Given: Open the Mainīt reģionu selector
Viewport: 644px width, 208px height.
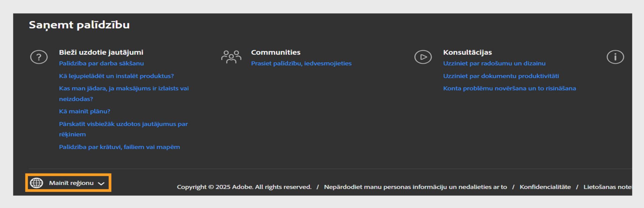Looking at the screenshot, I should tap(71, 183).
